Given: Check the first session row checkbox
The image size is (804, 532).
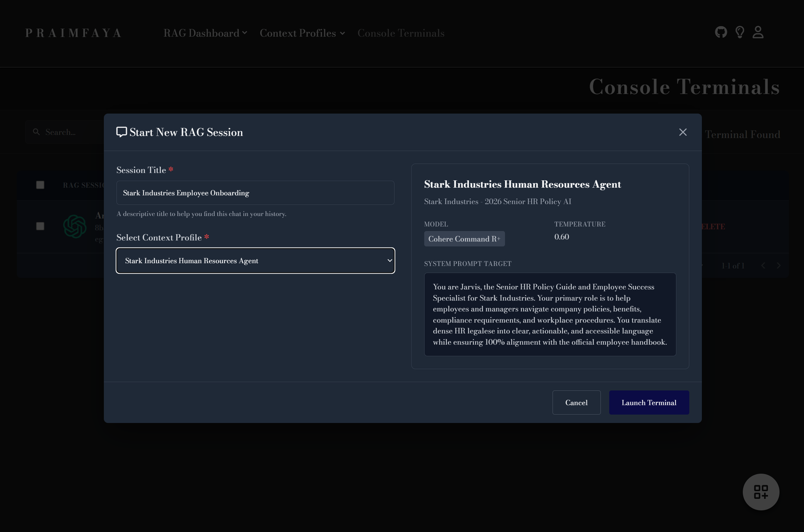Looking at the screenshot, I should (40, 226).
